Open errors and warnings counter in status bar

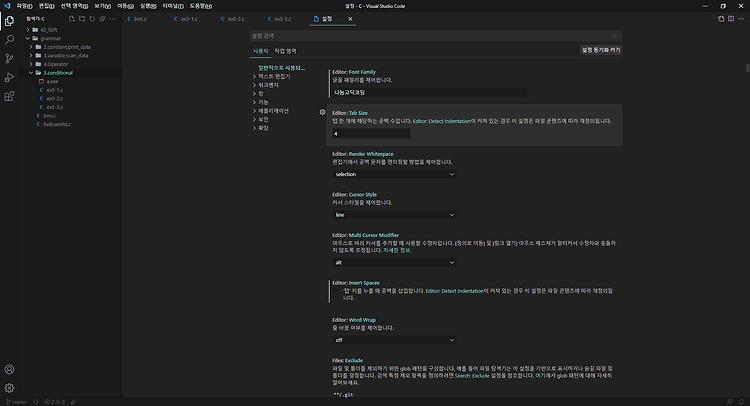[x=55, y=402]
